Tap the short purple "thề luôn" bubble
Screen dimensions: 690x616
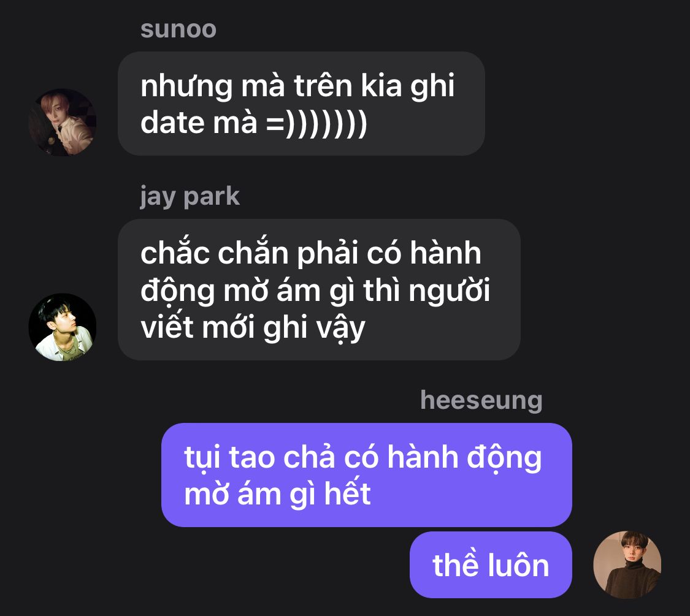(x=491, y=565)
